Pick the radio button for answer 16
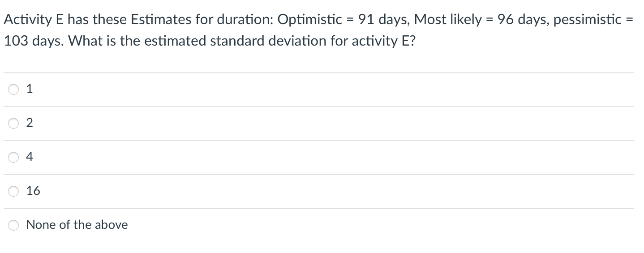 click(x=13, y=191)
